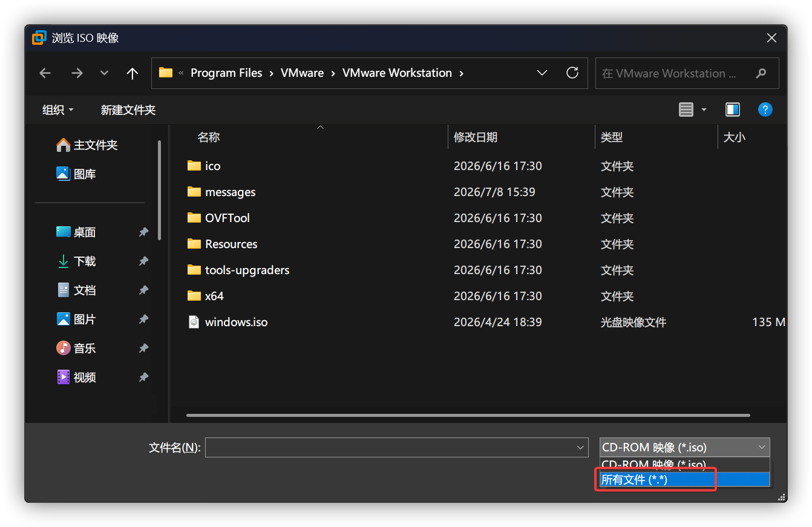Click the VMware Workstation breadcrumb segment
812x527 pixels.
(x=397, y=73)
